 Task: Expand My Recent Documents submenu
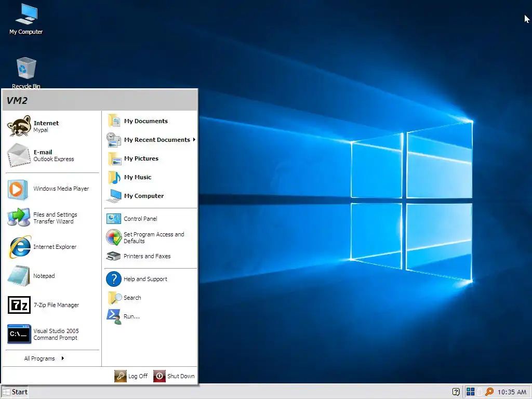coord(150,140)
